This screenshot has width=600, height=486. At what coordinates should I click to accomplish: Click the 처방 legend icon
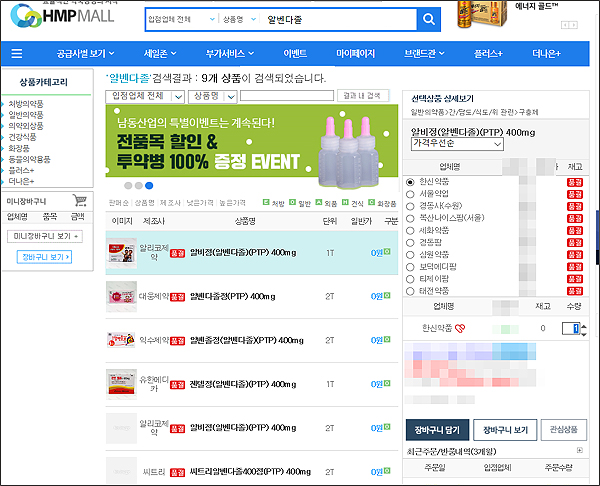(x=266, y=202)
